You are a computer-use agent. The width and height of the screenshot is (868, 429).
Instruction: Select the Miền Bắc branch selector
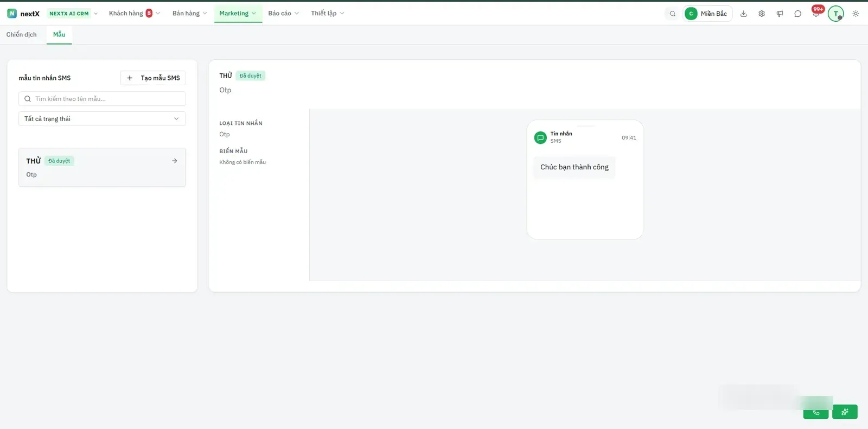point(707,14)
